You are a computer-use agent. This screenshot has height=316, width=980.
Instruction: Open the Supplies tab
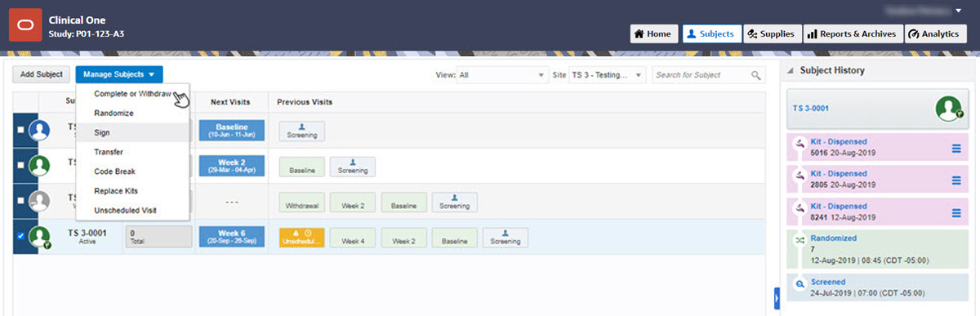(x=772, y=34)
